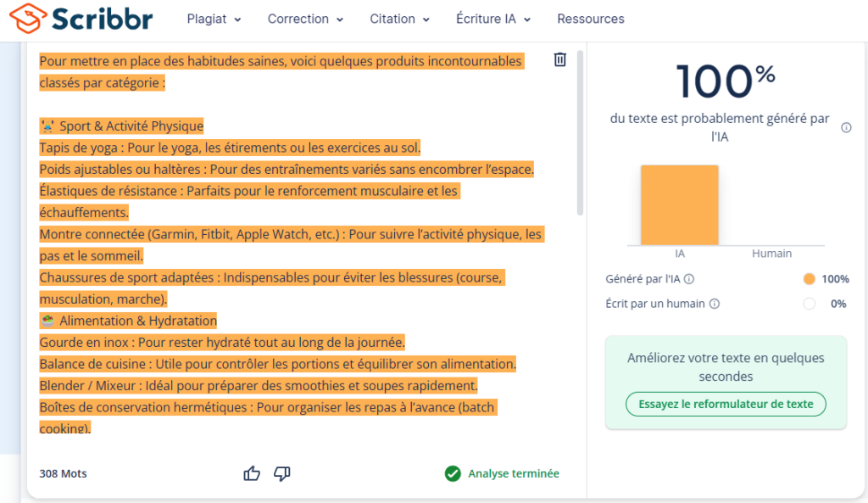Open info icon beside the 100% AI result

tap(846, 128)
